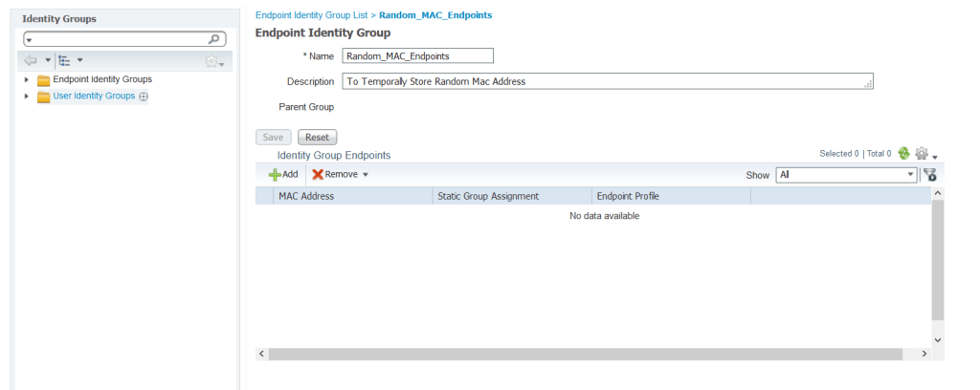Click the back arrow icon in tree toolbar
The width and height of the screenshot is (980, 390).
31,60
